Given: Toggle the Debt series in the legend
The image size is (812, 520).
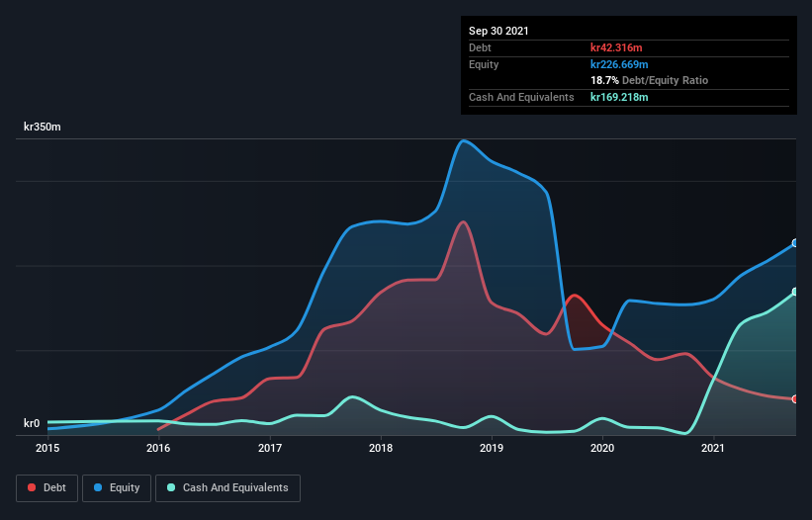Looking at the screenshot, I should pos(47,488).
